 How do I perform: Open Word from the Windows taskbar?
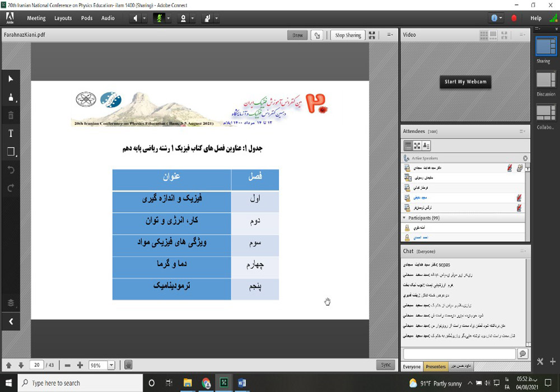(x=242, y=383)
